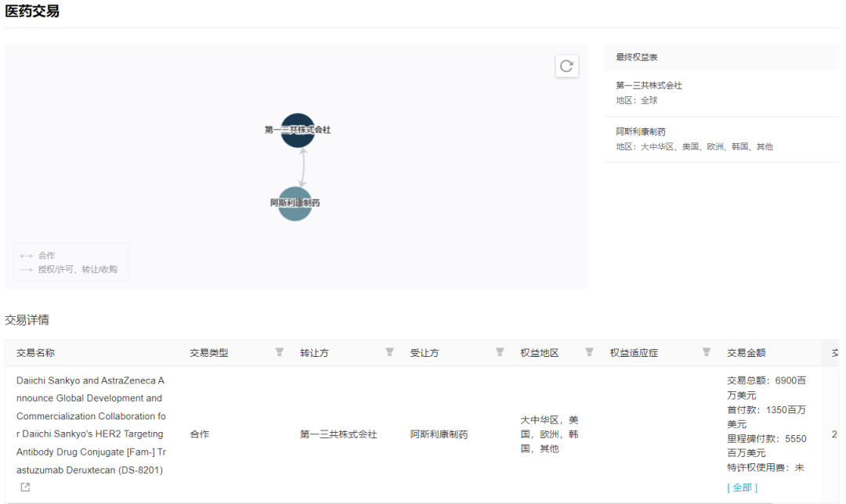Click the 交易金额 column header
This screenshot has height=504, width=846.
(747, 352)
